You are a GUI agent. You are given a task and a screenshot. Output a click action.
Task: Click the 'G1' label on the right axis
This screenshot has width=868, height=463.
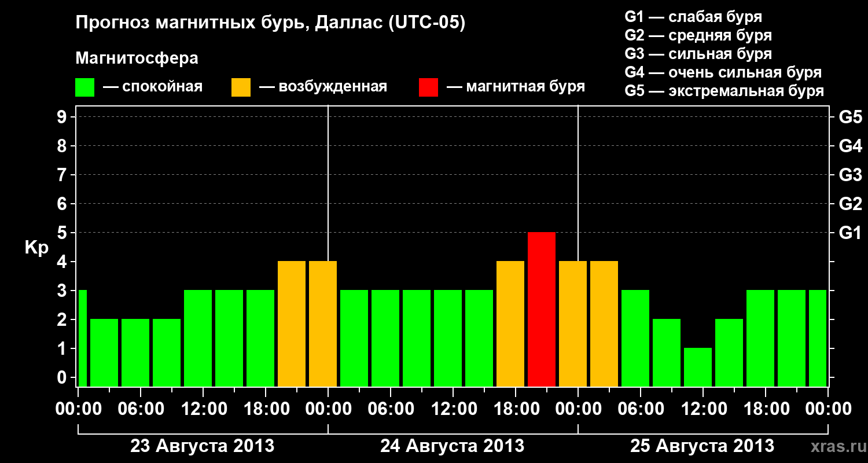click(850, 233)
